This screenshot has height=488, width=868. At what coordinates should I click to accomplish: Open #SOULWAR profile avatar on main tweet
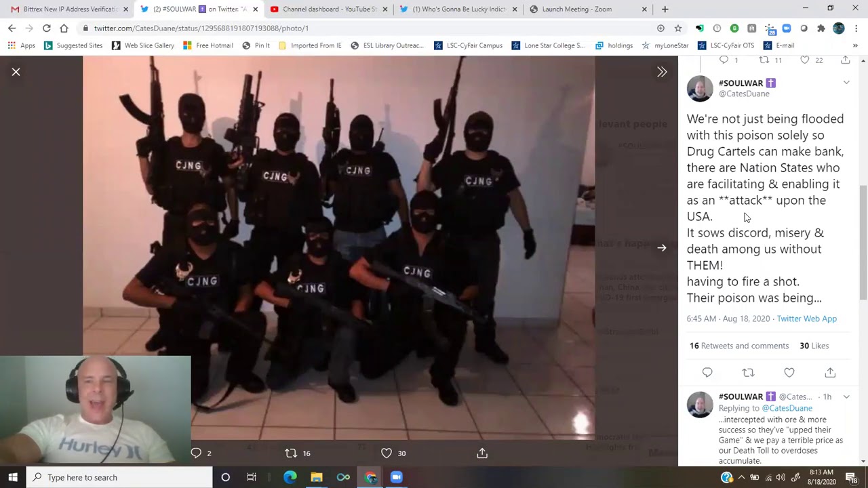pyautogui.click(x=700, y=89)
